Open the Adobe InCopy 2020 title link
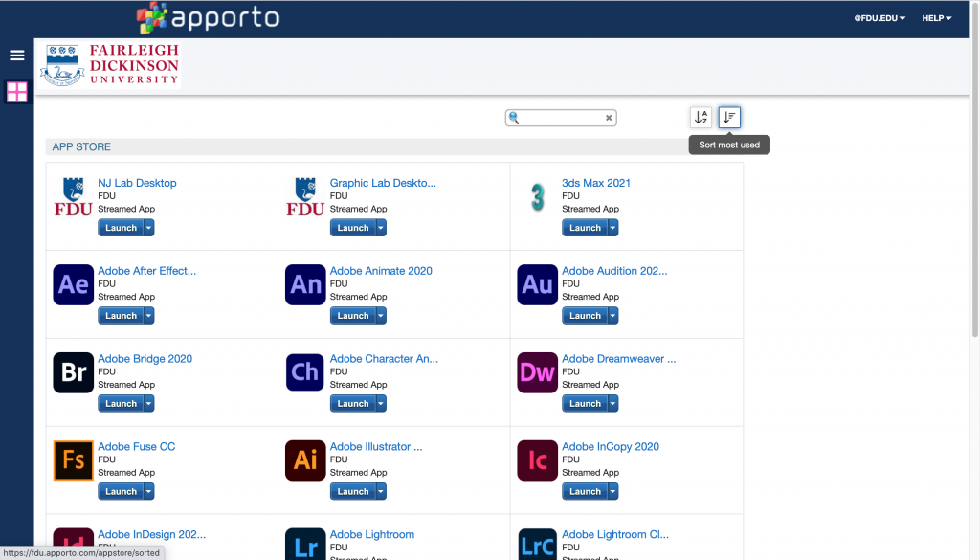The image size is (980, 560). pyautogui.click(x=610, y=446)
